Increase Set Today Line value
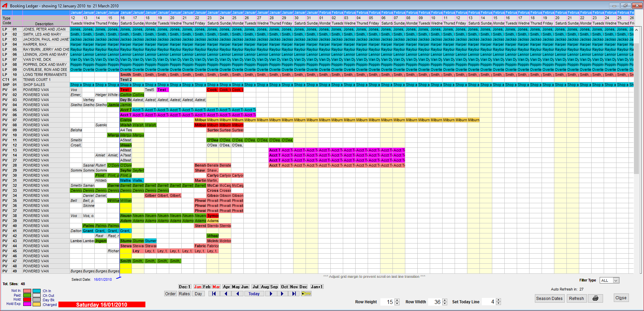 point(498,300)
